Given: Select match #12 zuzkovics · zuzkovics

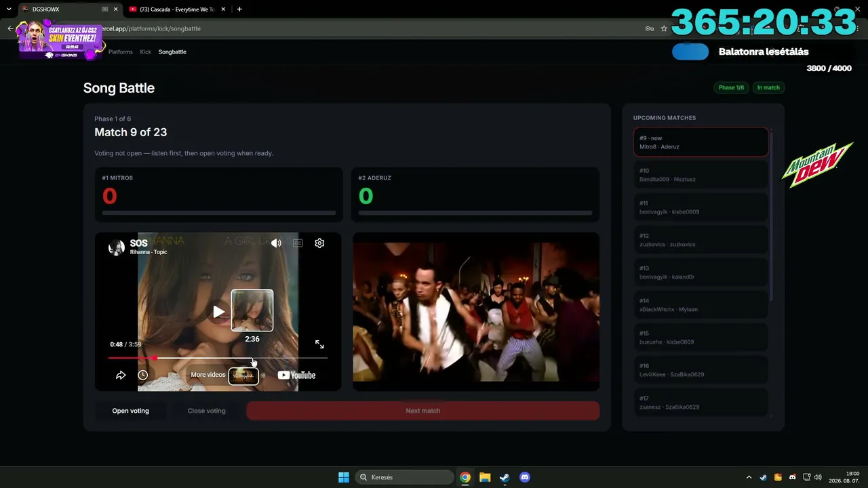Looking at the screenshot, I should 701,240.
